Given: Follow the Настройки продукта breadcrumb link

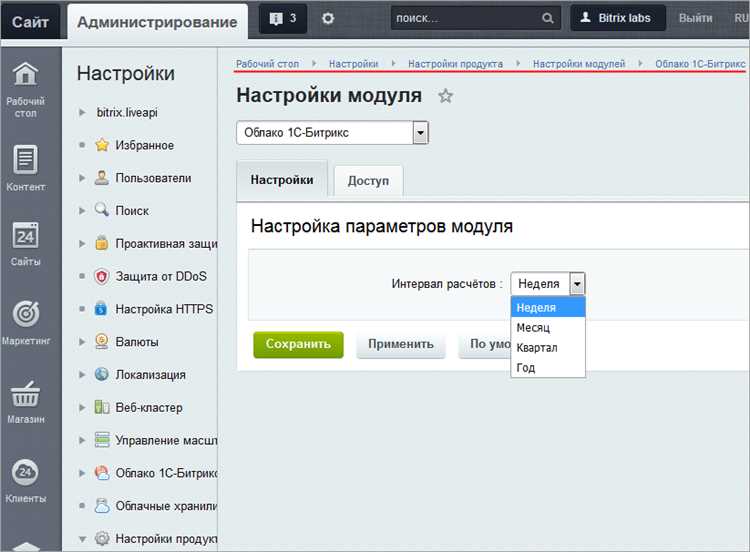Looking at the screenshot, I should click(455, 64).
